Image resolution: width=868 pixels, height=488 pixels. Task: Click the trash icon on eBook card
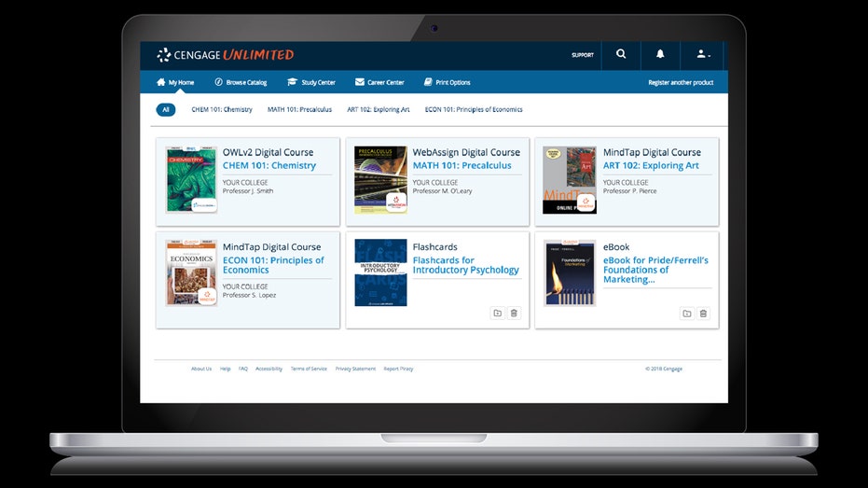pyautogui.click(x=704, y=314)
